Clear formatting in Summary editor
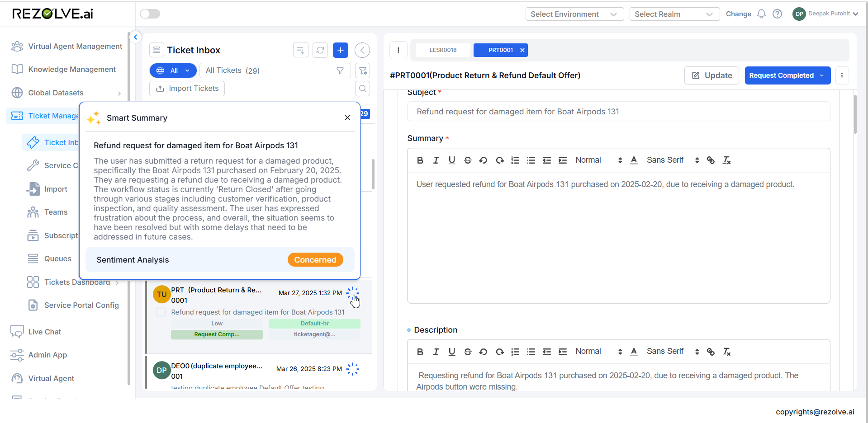Image resolution: width=868 pixels, height=423 pixels. pyautogui.click(x=726, y=160)
